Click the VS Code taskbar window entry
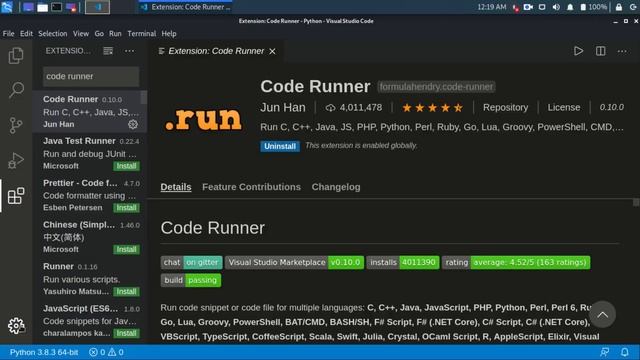 186,7
